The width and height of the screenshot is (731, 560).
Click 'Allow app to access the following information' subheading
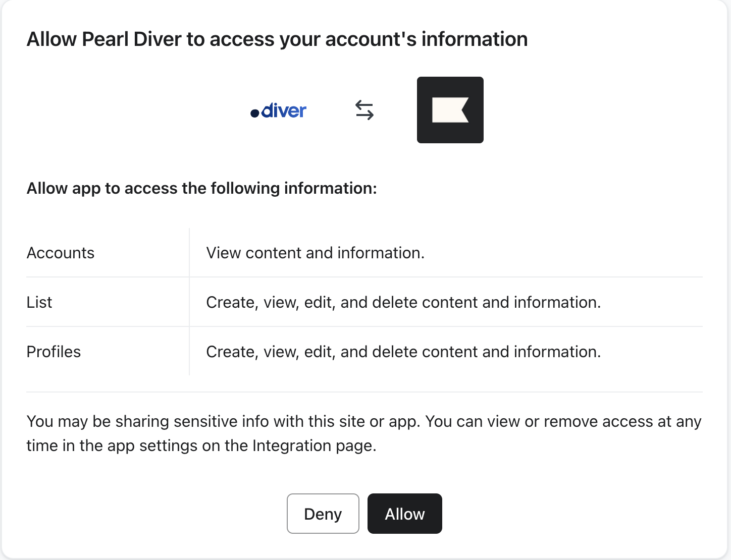pyautogui.click(x=201, y=188)
